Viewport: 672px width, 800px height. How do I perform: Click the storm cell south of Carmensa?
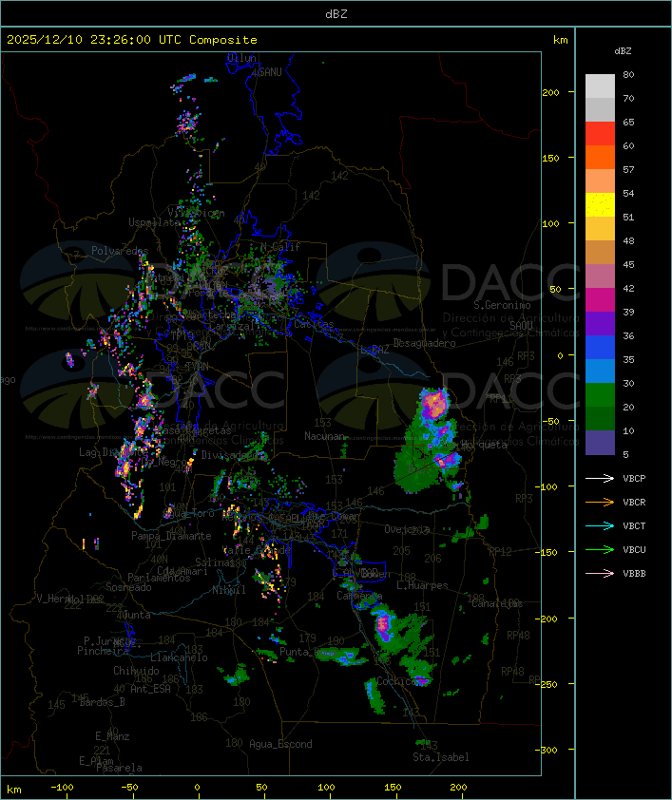[383, 624]
